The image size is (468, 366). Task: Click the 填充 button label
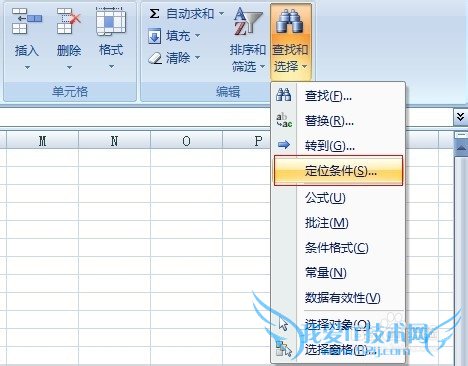point(178,36)
